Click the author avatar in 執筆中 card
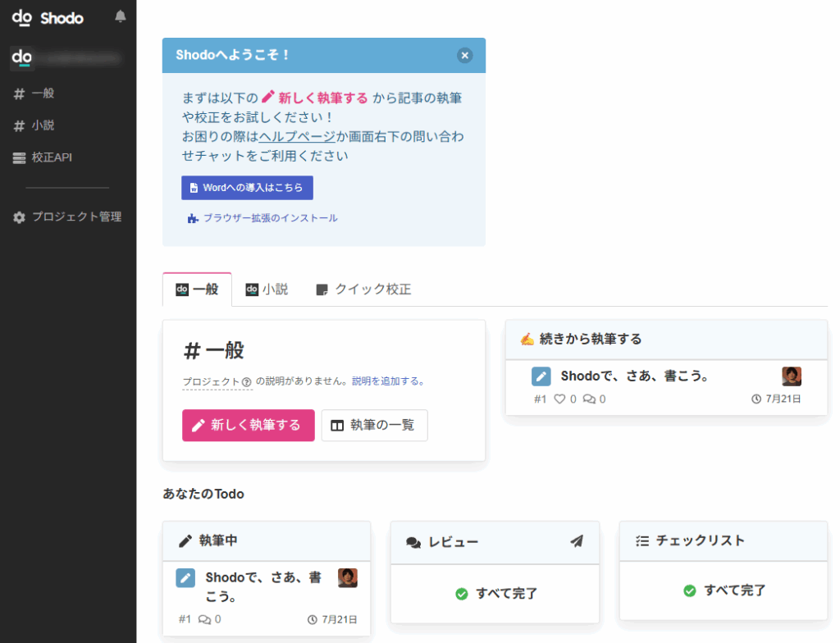 (348, 577)
